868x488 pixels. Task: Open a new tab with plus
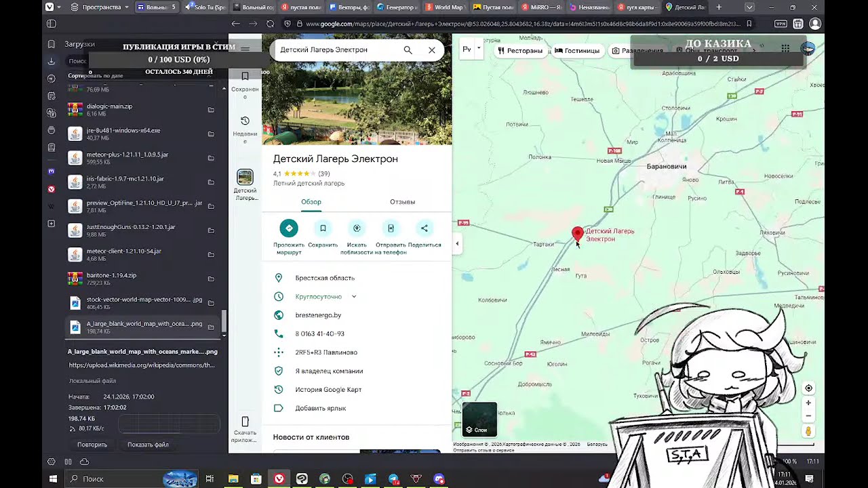[719, 7]
